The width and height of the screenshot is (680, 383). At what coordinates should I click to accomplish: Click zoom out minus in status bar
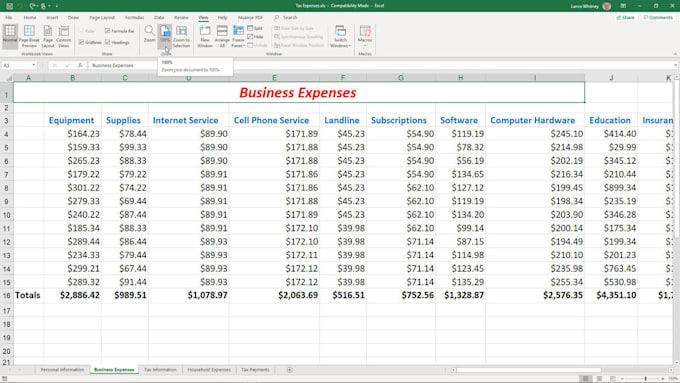[622, 379]
